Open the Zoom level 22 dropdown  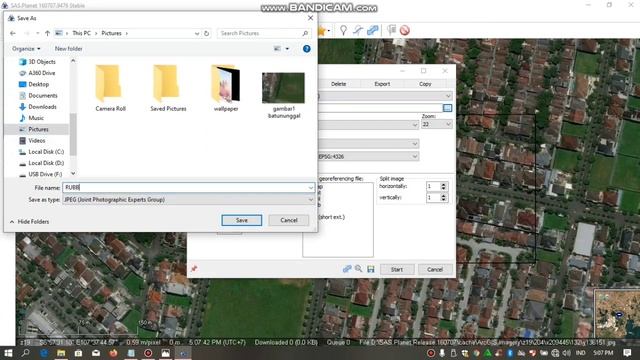(449, 124)
